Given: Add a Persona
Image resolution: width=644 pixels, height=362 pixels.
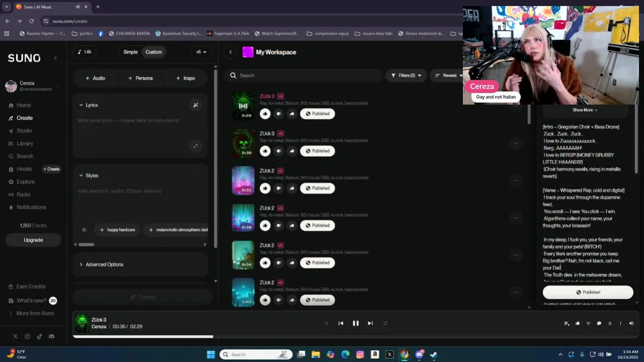Looking at the screenshot, I should pos(140,78).
